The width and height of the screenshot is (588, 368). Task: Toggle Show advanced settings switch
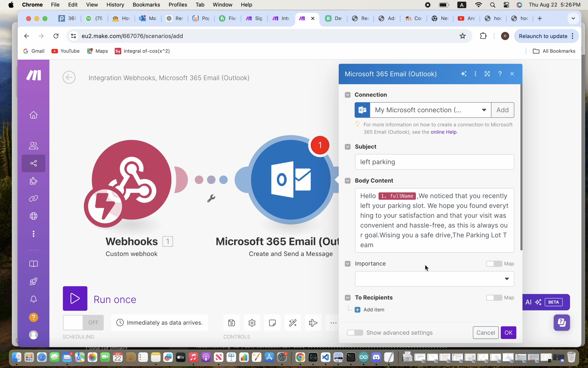coord(355,333)
